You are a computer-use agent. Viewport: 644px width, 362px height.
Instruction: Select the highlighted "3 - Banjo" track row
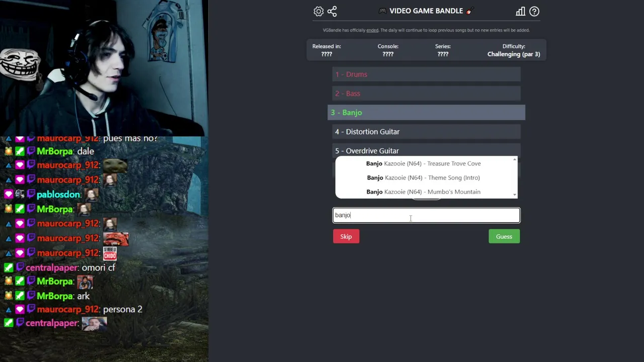(x=426, y=113)
